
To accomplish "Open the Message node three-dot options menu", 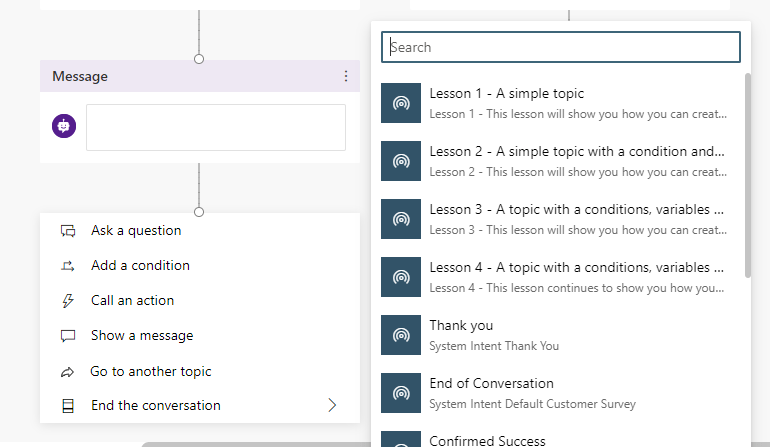I will click(346, 76).
